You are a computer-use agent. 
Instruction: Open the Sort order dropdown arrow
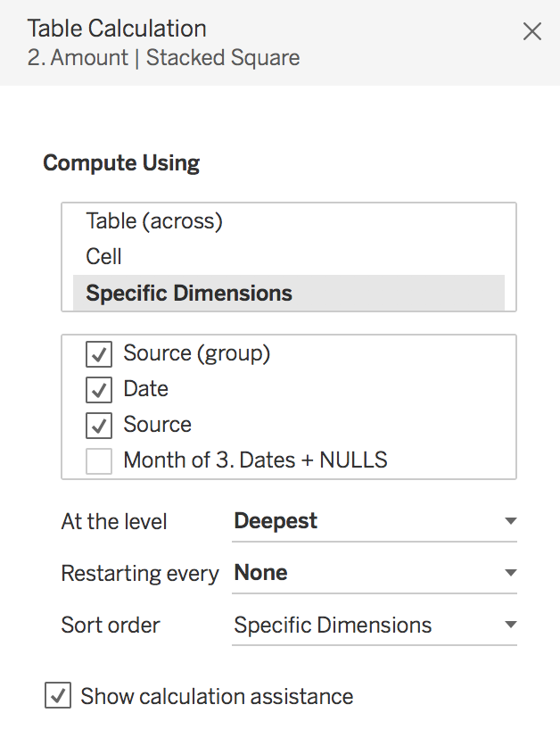[x=511, y=625]
